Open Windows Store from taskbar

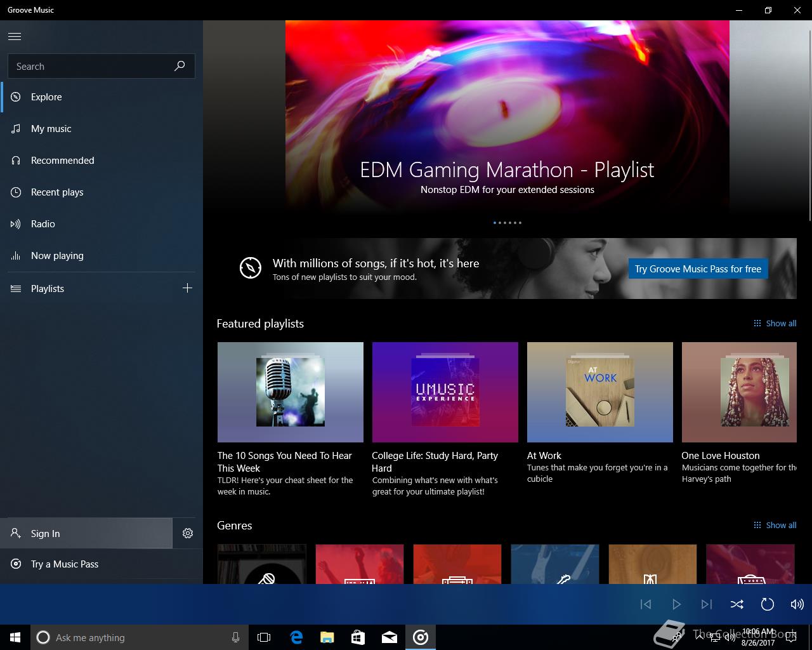click(x=358, y=637)
